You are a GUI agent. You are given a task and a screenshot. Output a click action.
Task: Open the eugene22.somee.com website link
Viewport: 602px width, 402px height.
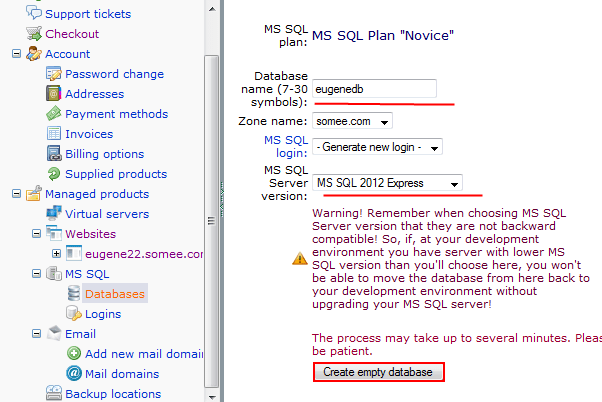(x=144, y=254)
